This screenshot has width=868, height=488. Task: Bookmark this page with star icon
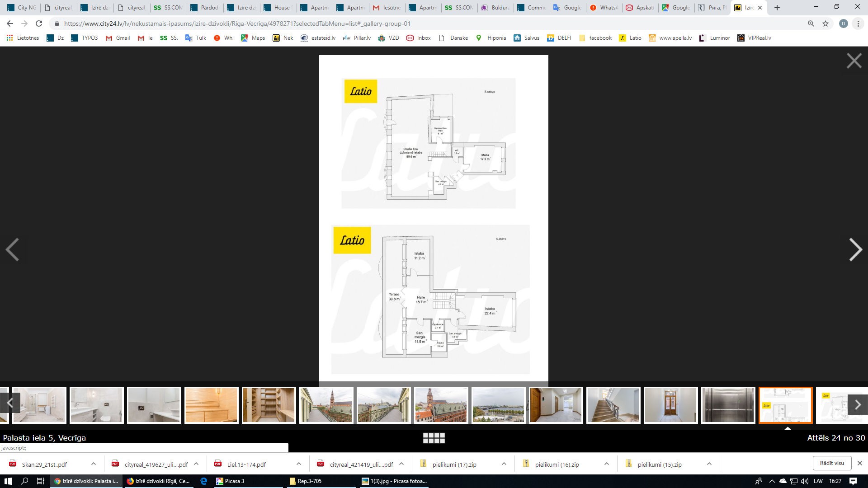[x=826, y=23]
